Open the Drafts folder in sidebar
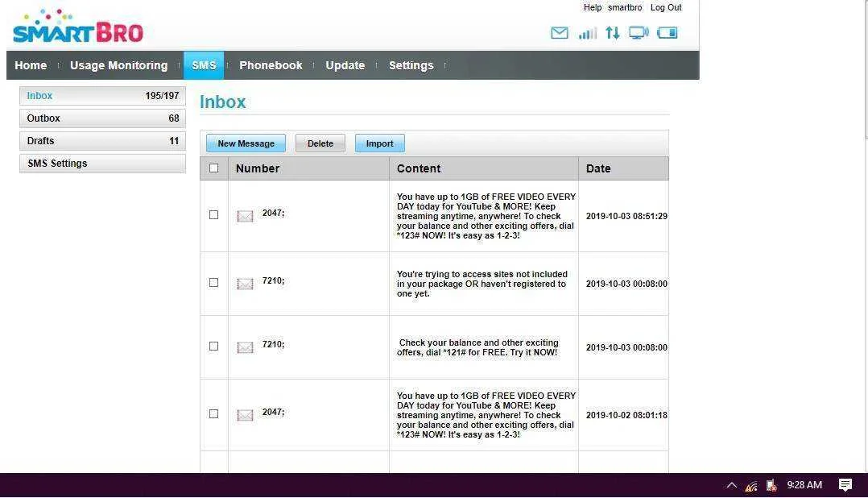 (102, 141)
